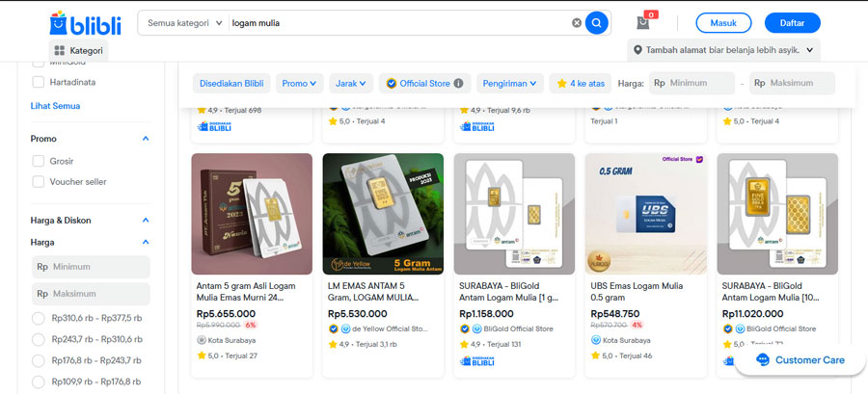Open the Jarak filter menu

tap(351, 84)
